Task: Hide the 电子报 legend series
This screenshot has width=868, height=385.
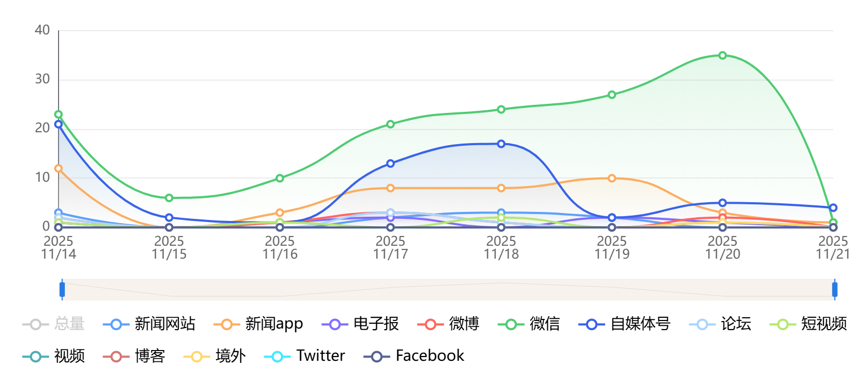Action: click(x=360, y=324)
